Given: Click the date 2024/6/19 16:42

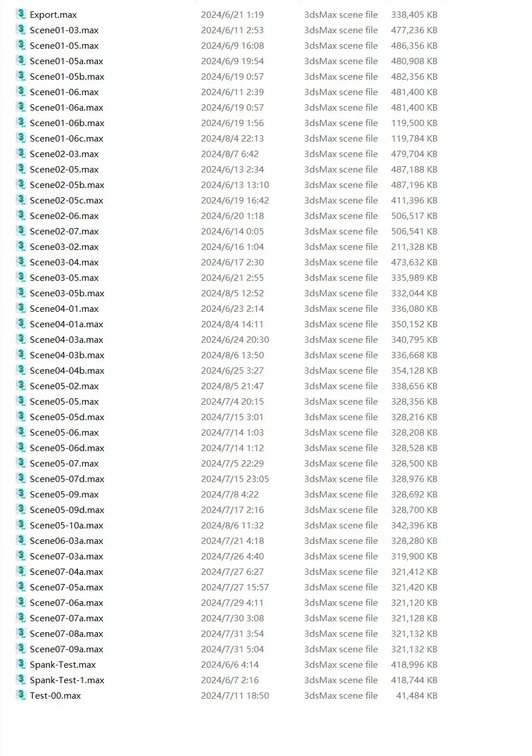Looking at the screenshot, I should (x=235, y=200).
